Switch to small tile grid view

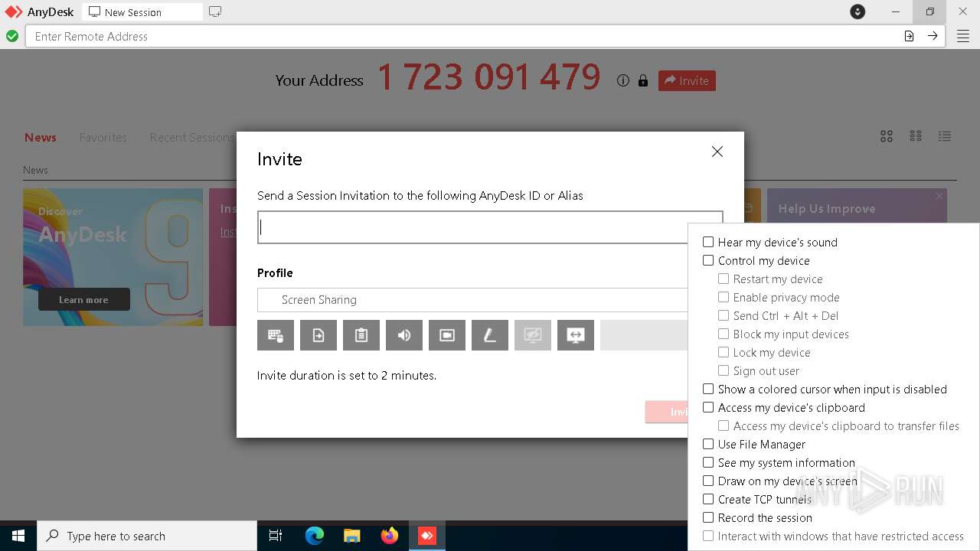[x=916, y=136]
